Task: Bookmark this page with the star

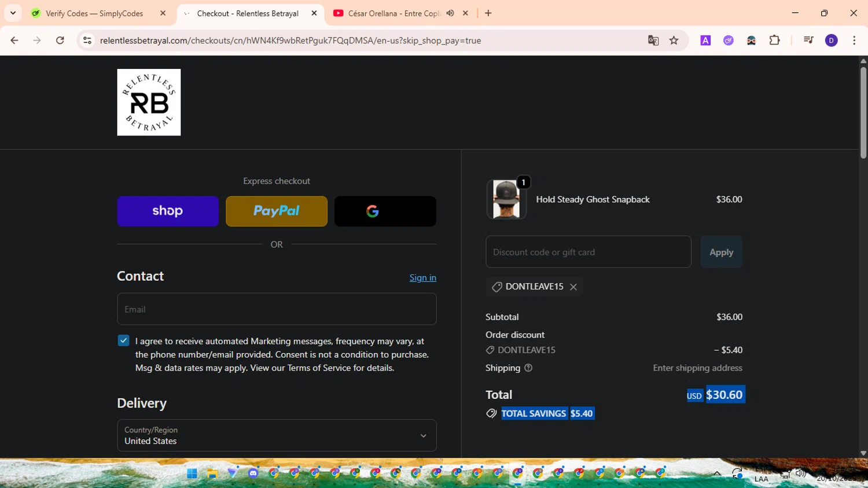Action: 674,41
